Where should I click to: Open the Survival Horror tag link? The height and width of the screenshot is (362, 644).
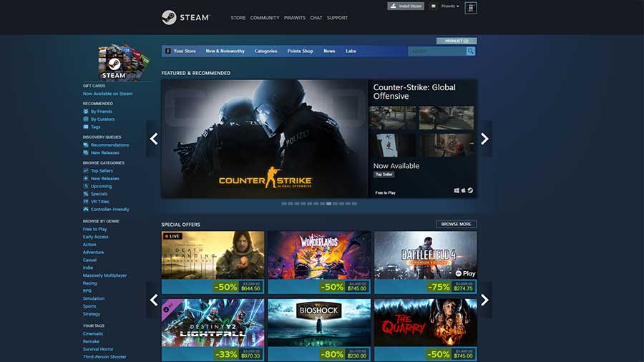(98, 349)
